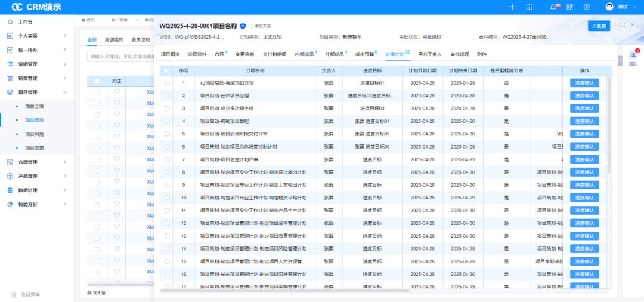Tick the select-all checkbox in 序号 header

point(166,70)
